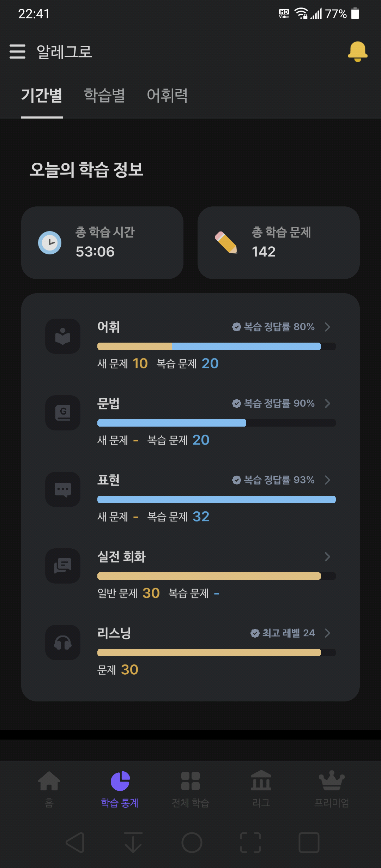The image size is (381, 868).
Task: Tap the grammar G book icon
Action: tap(63, 413)
